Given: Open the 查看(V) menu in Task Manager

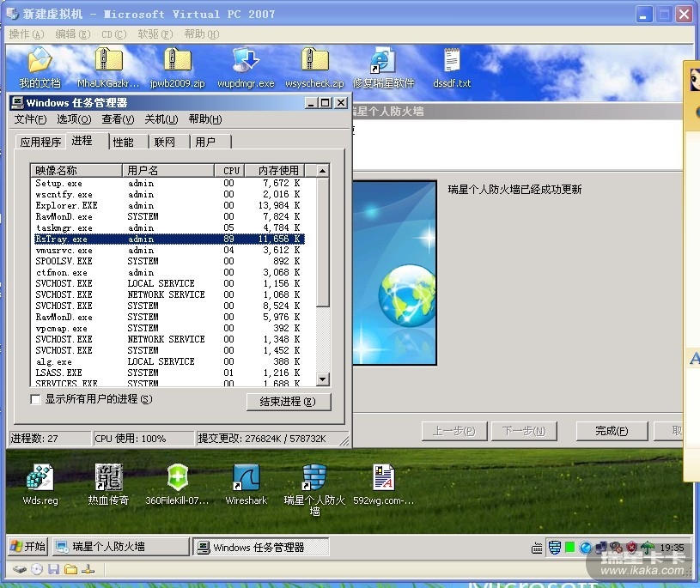Looking at the screenshot, I should point(118,119).
